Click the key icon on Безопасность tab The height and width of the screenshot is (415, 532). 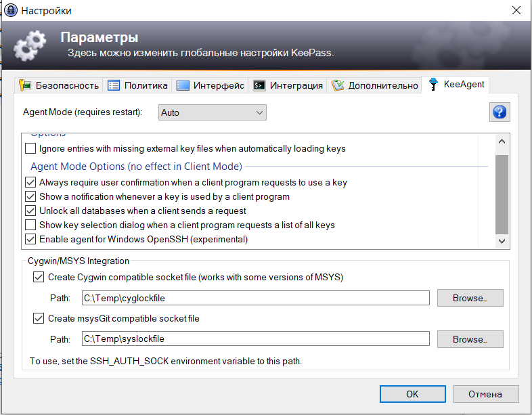pos(26,85)
